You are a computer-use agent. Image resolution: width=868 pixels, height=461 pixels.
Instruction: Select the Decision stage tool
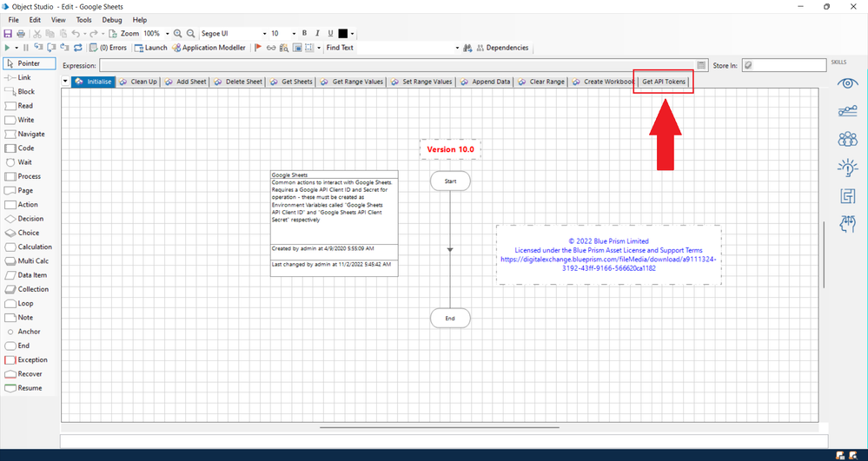[30, 219]
